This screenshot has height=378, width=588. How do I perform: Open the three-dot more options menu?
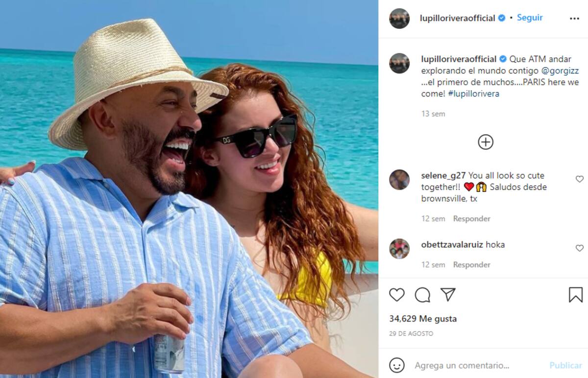point(574,19)
